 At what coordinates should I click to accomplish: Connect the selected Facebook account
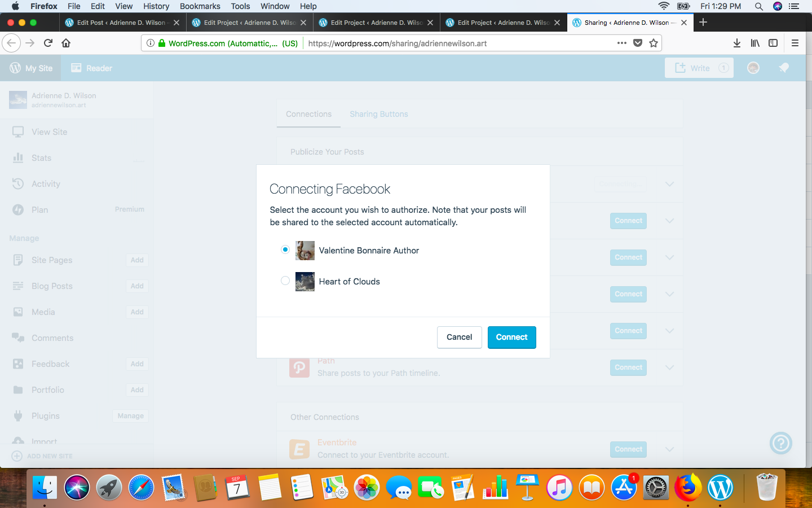pyautogui.click(x=511, y=337)
